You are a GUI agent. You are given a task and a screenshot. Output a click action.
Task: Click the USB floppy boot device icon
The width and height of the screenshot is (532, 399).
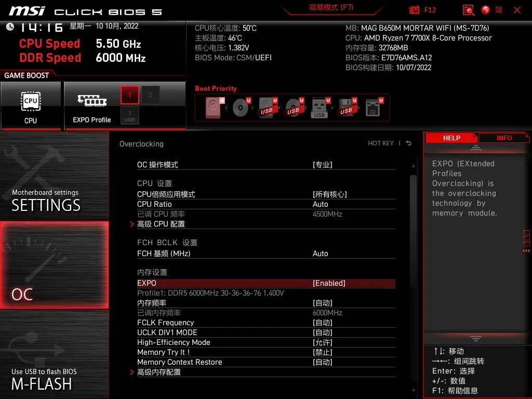[347, 108]
